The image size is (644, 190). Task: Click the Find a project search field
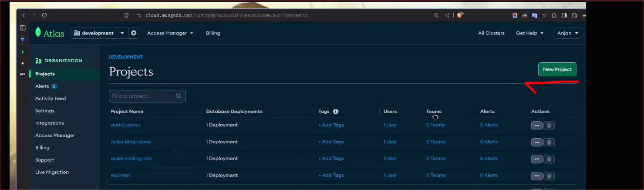tap(147, 96)
